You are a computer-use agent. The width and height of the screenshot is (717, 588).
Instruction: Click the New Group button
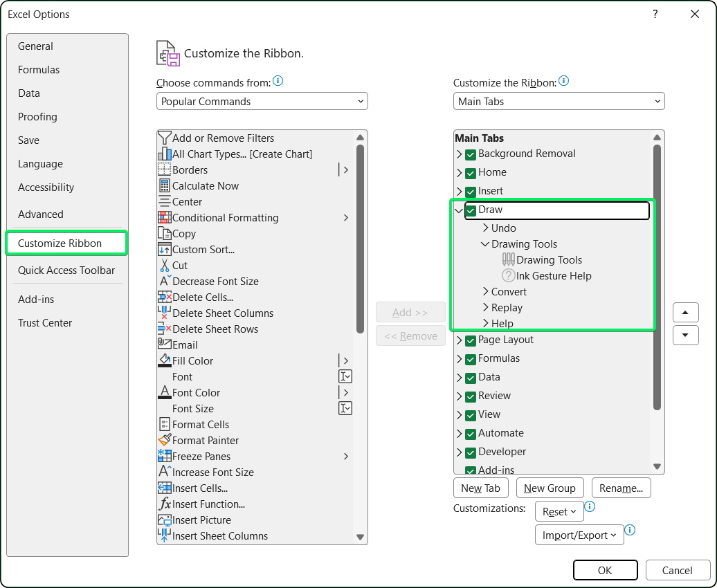pos(550,488)
